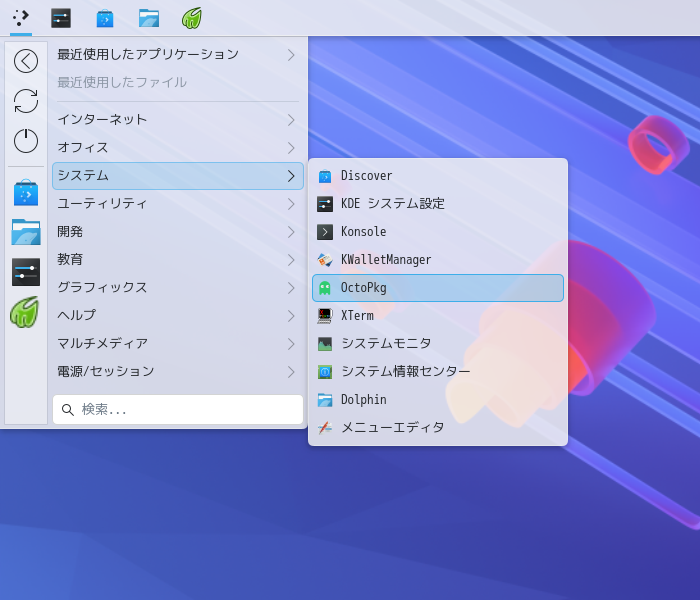Click the システム情報センター info icon
The width and height of the screenshot is (700, 600).
click(325, 372)
